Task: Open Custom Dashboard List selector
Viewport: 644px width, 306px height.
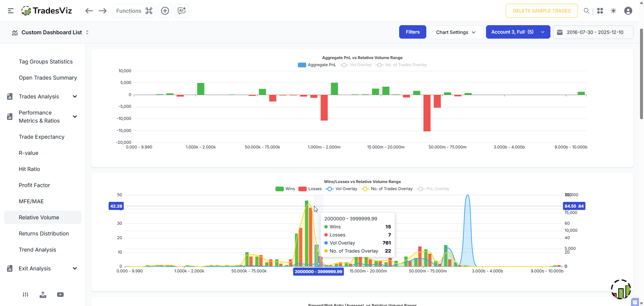Action: pos(55,32)
